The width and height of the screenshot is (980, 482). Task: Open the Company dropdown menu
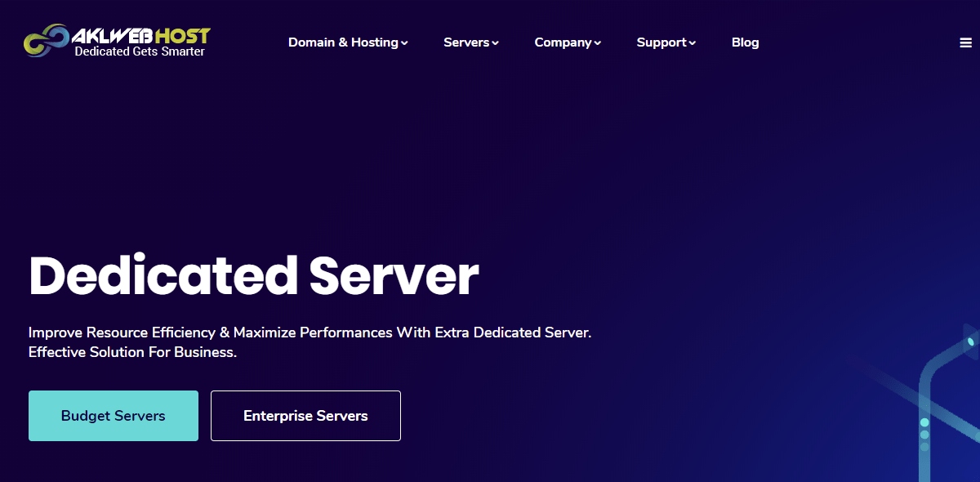(568, 42)
